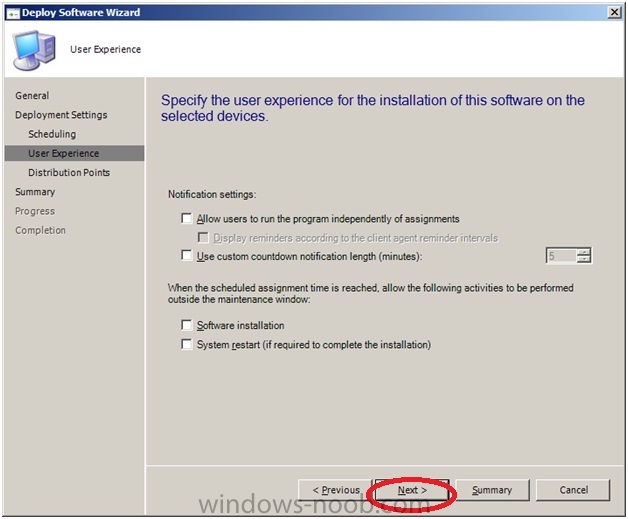The height and width of the screenshot is (519, 628).
Task: Tick Display reminders according to client agent intervals
Action: tap(203, 238)
